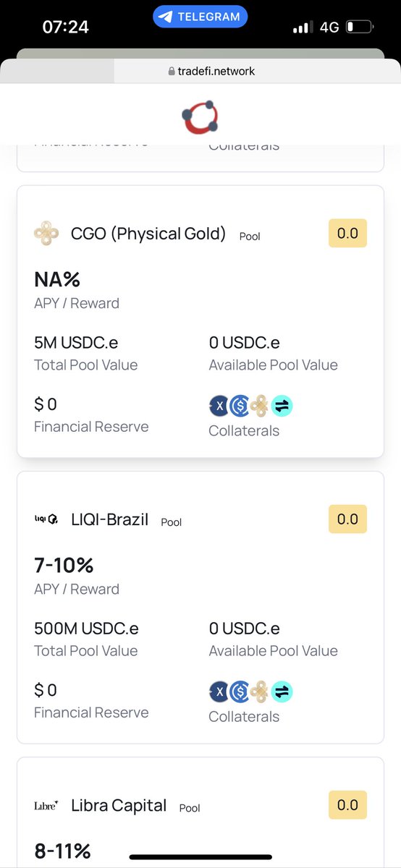Select the USDC collateral icon in CGO pool
This screenshot has height=868, width=401.
pyautogui.click(x=240, y=407)
